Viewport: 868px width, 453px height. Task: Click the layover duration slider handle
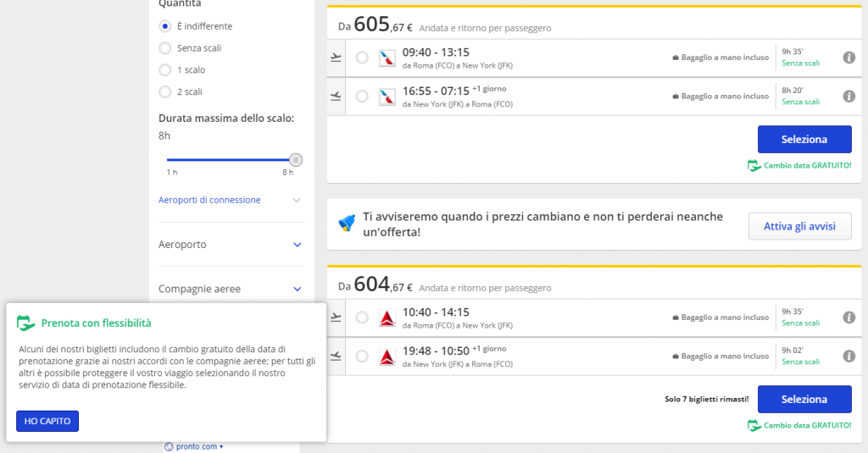click(x=295, y=159)
